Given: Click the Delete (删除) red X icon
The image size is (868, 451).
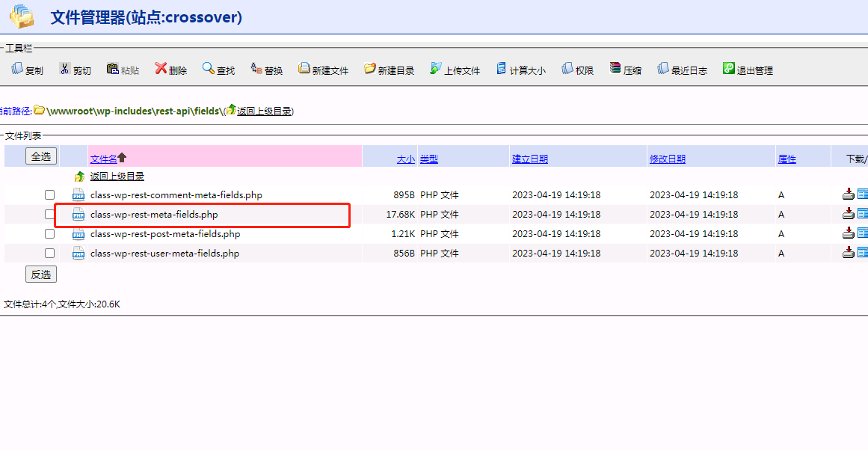Looking at the screenshot, I should pos(161,69).
